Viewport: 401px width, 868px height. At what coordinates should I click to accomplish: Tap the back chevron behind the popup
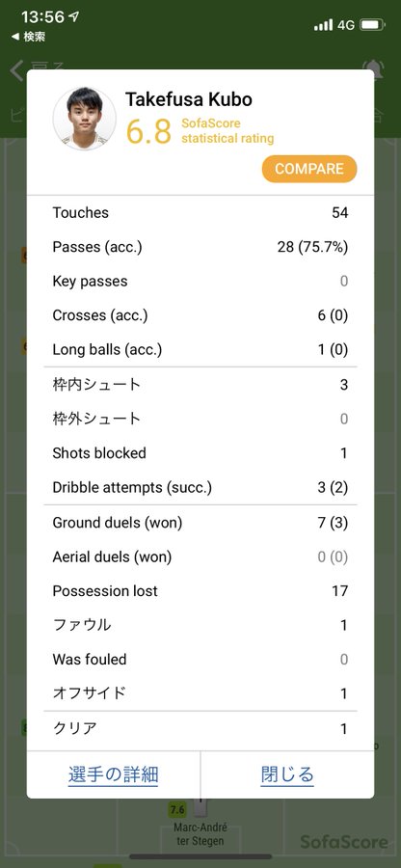click(17, 70)
